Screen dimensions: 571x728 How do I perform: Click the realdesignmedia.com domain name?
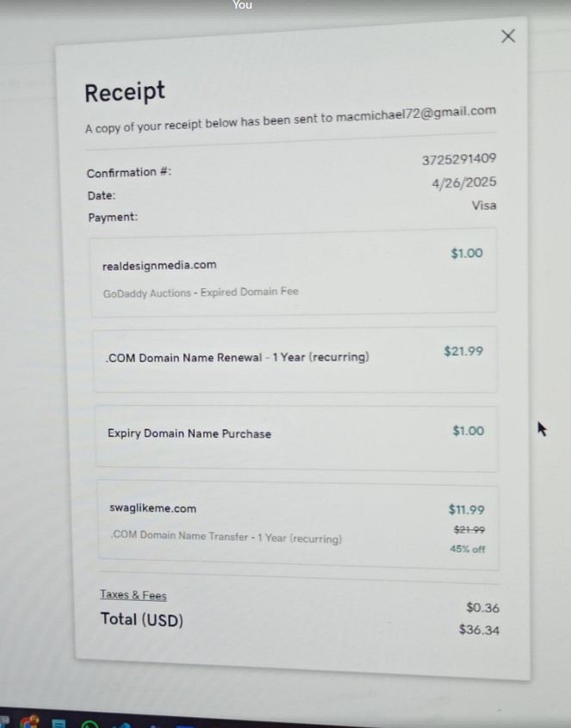[159, 265]
